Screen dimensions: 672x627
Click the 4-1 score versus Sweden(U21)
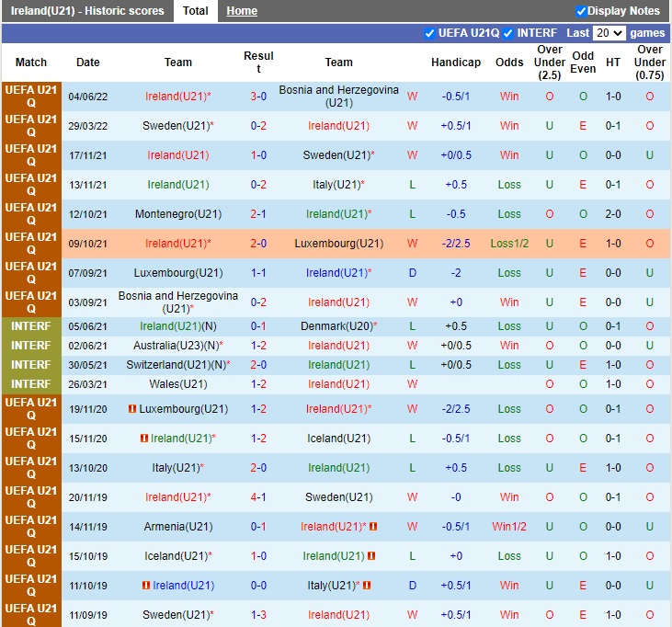[x=258, y=497]
